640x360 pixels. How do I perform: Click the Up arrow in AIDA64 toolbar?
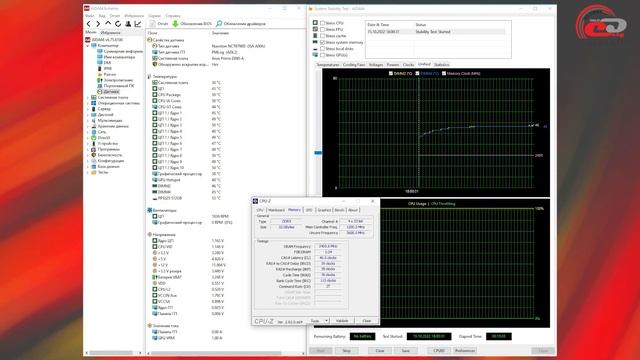pos(108,24)
